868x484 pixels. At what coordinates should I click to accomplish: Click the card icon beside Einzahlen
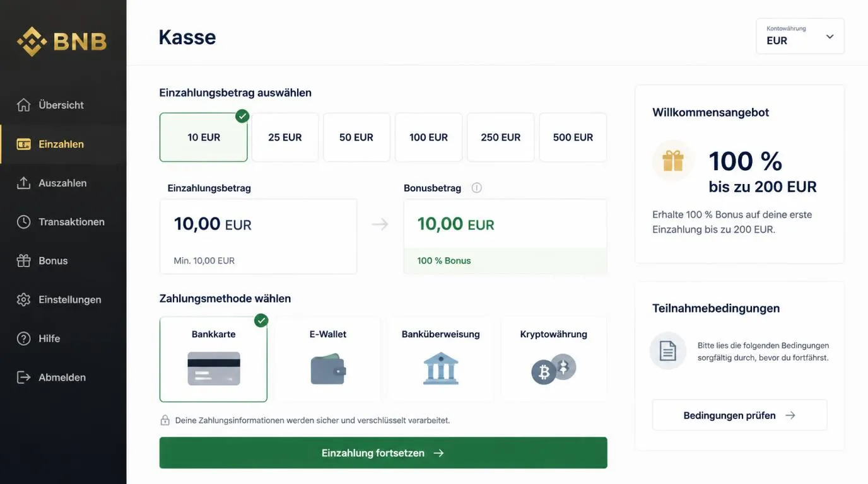[23, 144]
